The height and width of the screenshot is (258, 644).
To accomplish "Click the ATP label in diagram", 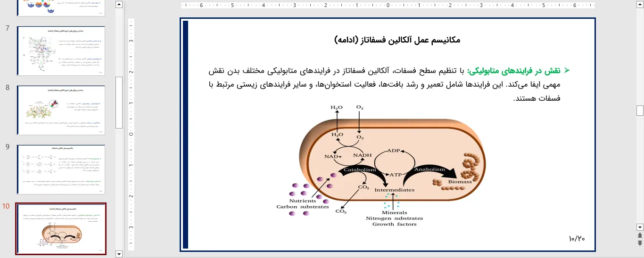I will (395, 174).
